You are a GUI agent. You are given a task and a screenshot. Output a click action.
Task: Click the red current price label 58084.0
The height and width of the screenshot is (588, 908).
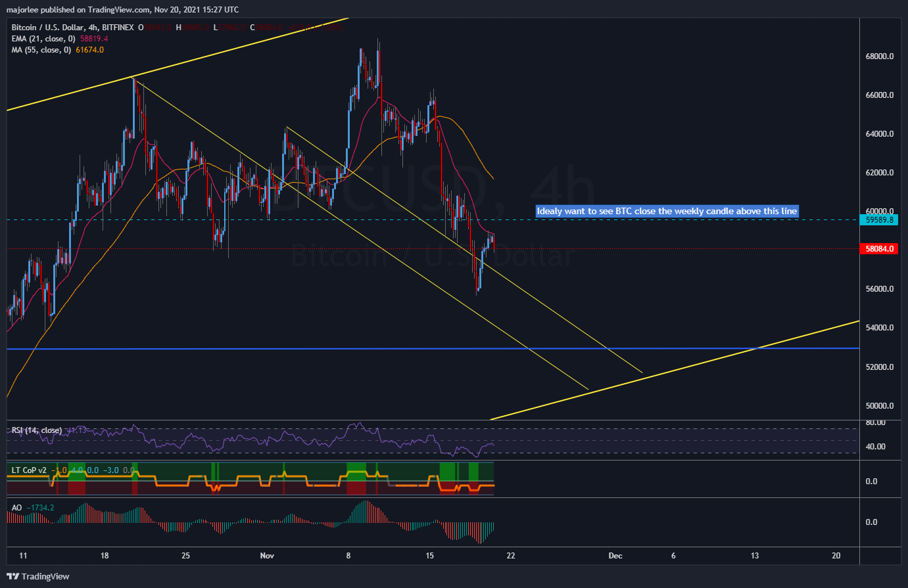880,249
